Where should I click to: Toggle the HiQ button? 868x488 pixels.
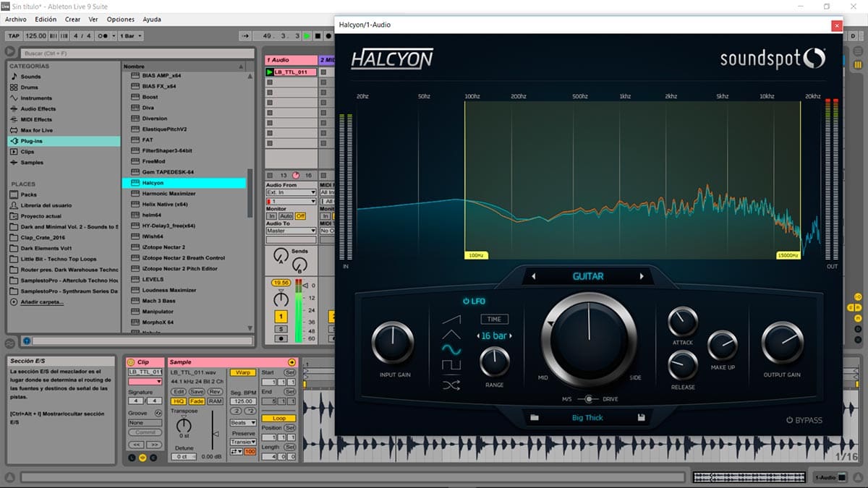pos(178,401)
